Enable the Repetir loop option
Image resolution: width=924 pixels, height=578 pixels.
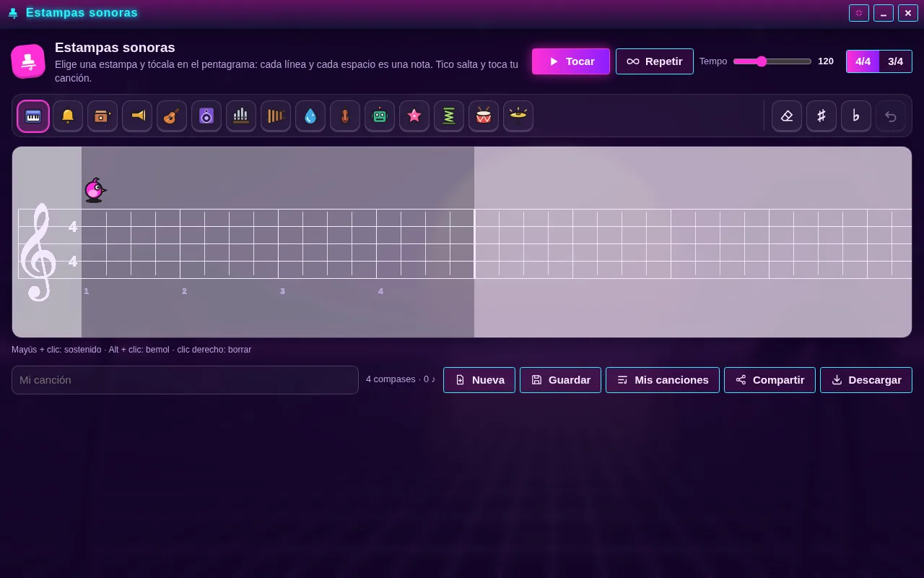coord(655,61)
